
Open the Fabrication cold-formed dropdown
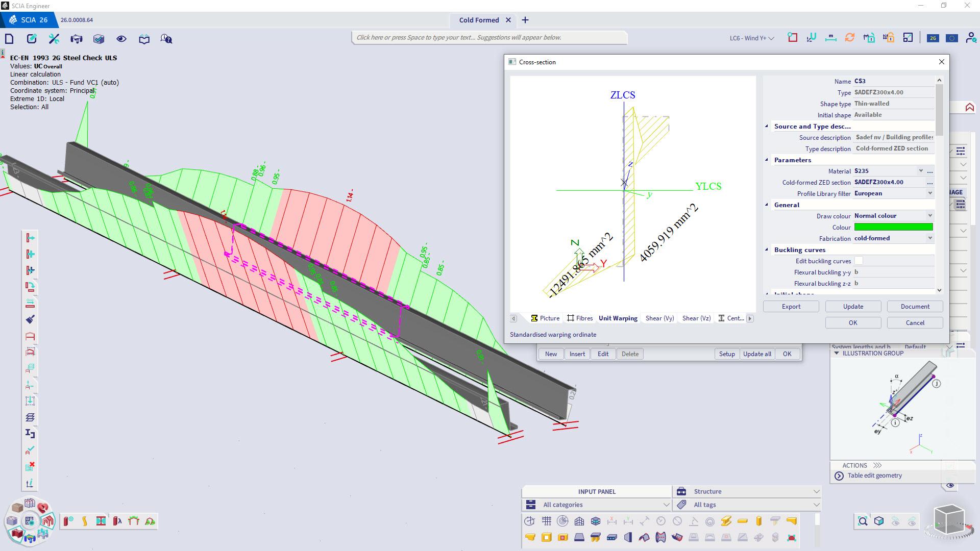click(929, 238)
